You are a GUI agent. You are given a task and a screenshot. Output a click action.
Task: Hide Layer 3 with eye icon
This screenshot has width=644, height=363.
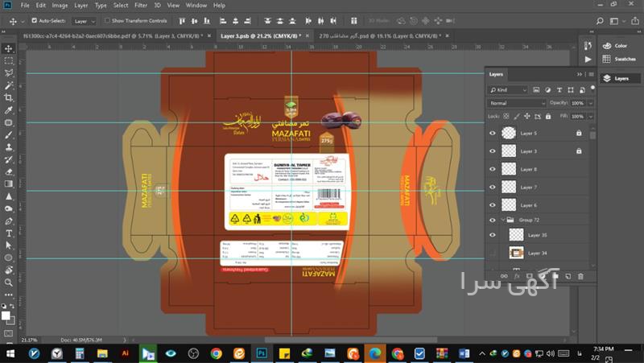(493, 151)
